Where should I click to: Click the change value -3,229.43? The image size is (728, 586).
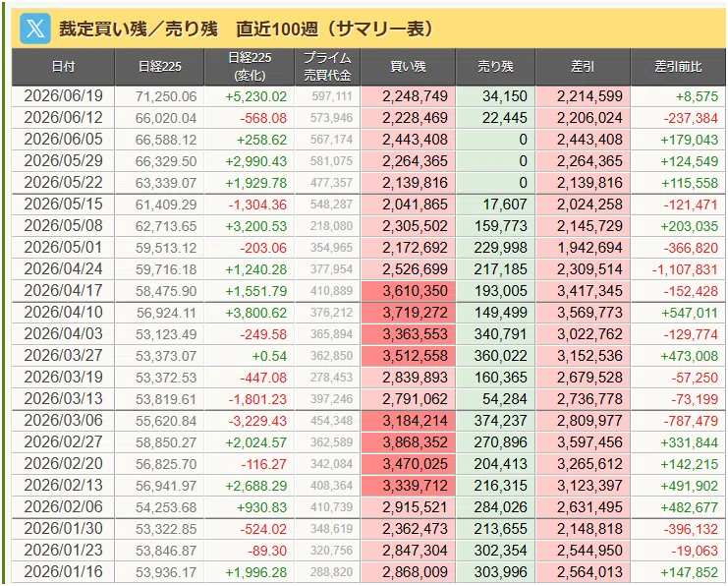257,421
